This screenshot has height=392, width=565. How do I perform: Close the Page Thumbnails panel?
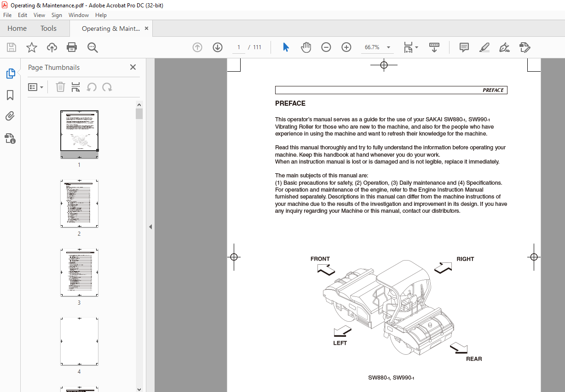tap(133, 67)
